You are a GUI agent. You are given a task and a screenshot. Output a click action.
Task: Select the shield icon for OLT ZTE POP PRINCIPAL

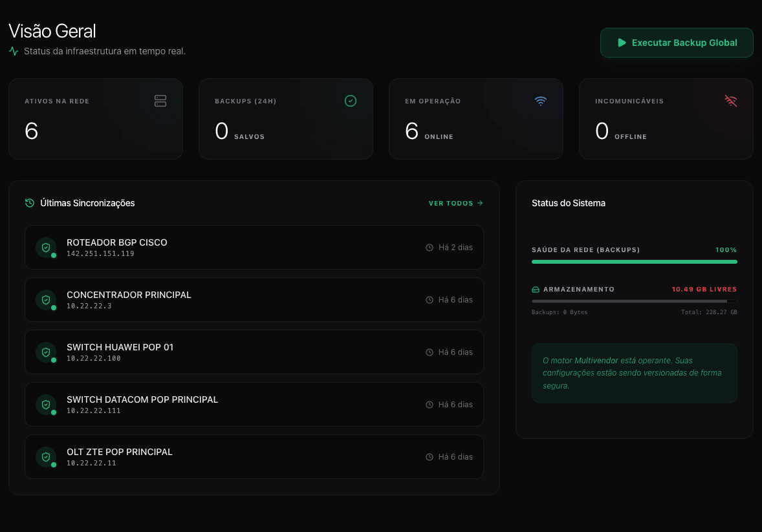(x=45, y=456)
